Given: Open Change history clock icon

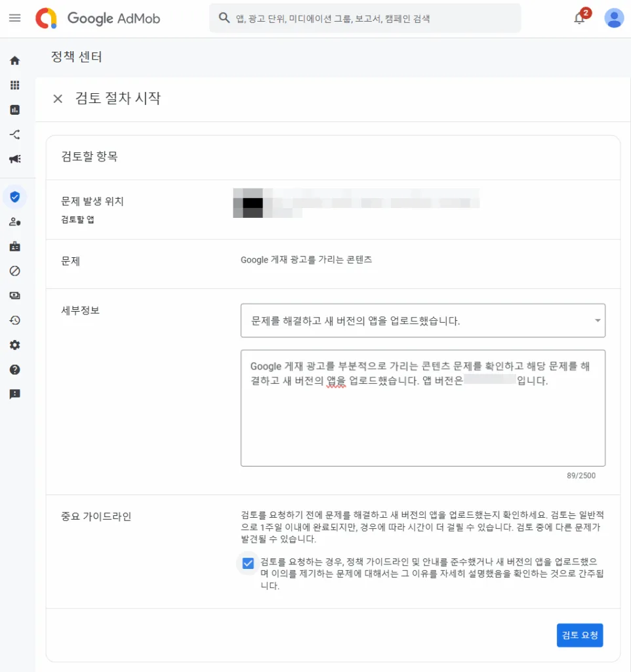Looking at the screenshot, I should pos(15,320).
